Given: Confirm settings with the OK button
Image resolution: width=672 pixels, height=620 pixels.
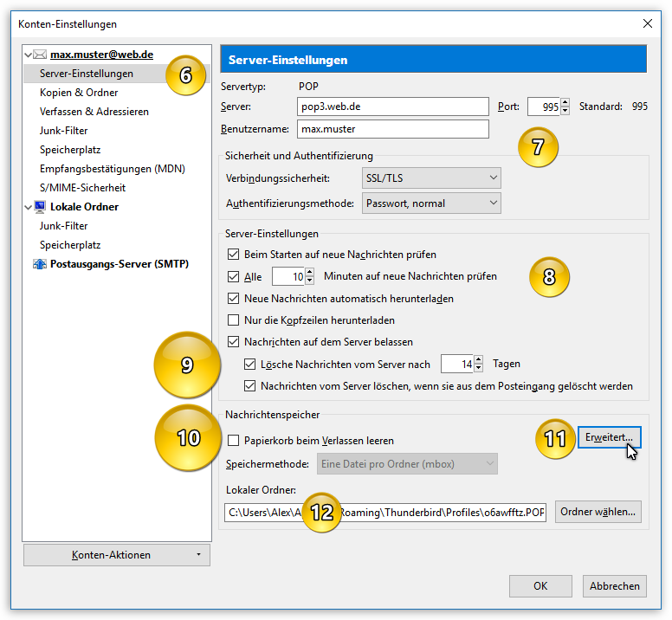Looking at the screenshot, I should (540, 586).
